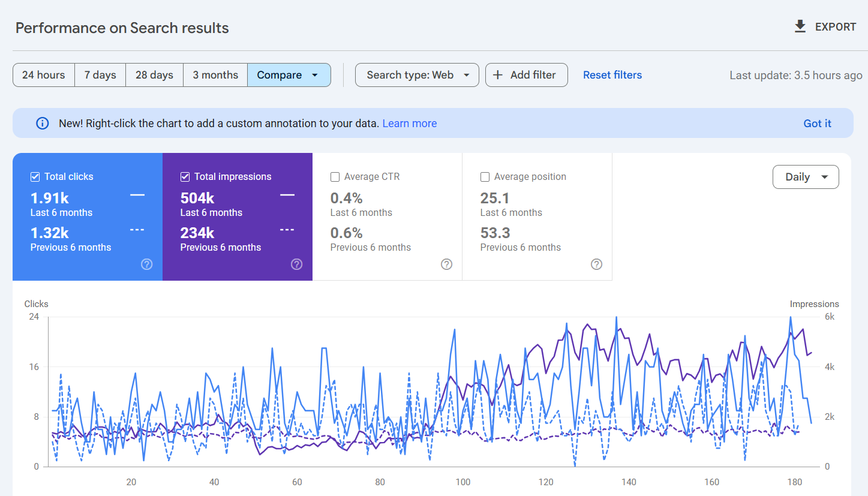Expand the Compare date range dropdown
This screenshot has height=496, width=868.
pos(289,74)
